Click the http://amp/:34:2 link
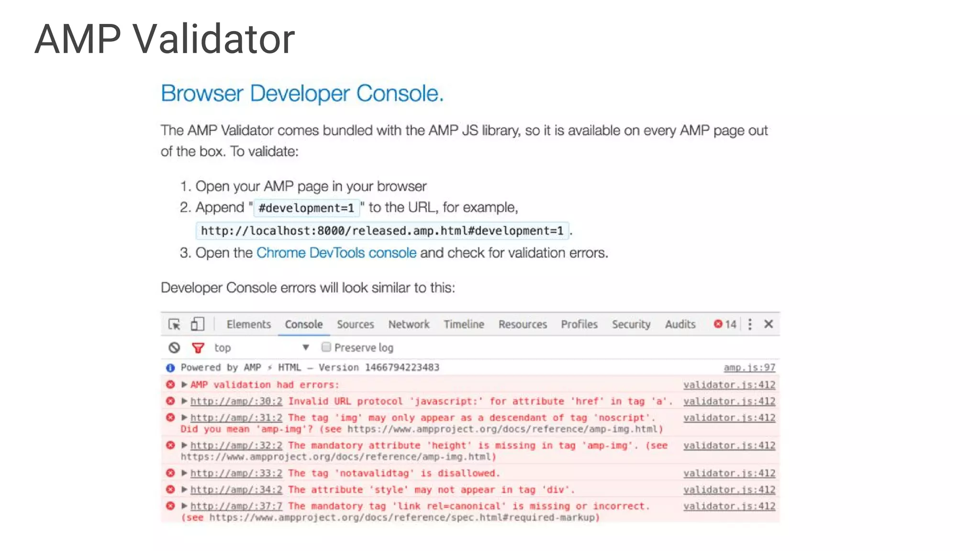980x551 pixels. click(x=236, y=490)
